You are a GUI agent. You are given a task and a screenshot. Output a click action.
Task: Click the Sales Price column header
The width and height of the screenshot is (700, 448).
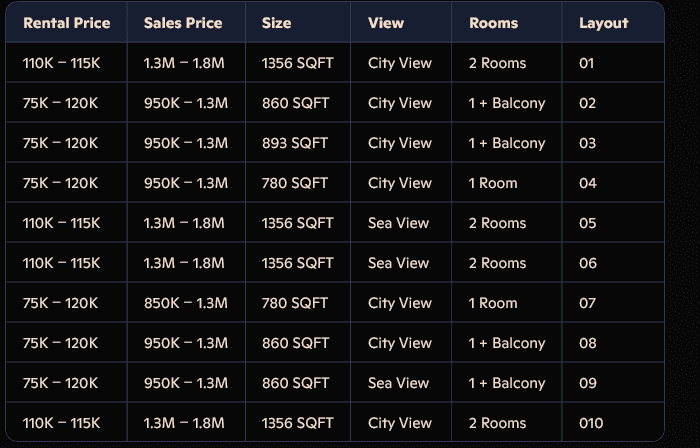pyautogui.click(x=183, y=23)
